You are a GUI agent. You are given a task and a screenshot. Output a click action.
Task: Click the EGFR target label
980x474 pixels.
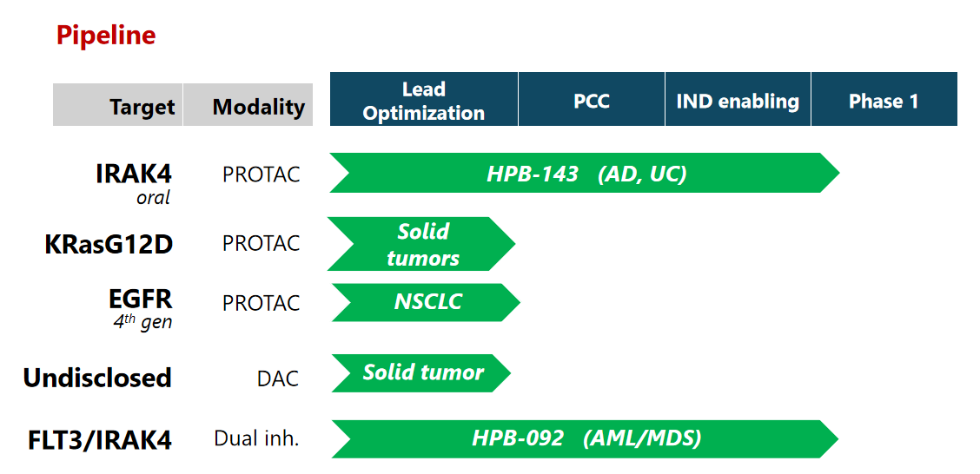140,299
